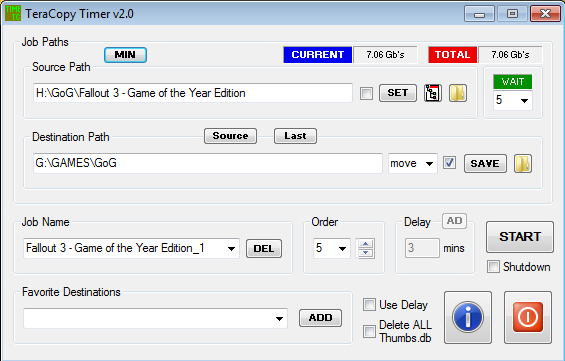Click into the Destination Path text field

208,163
